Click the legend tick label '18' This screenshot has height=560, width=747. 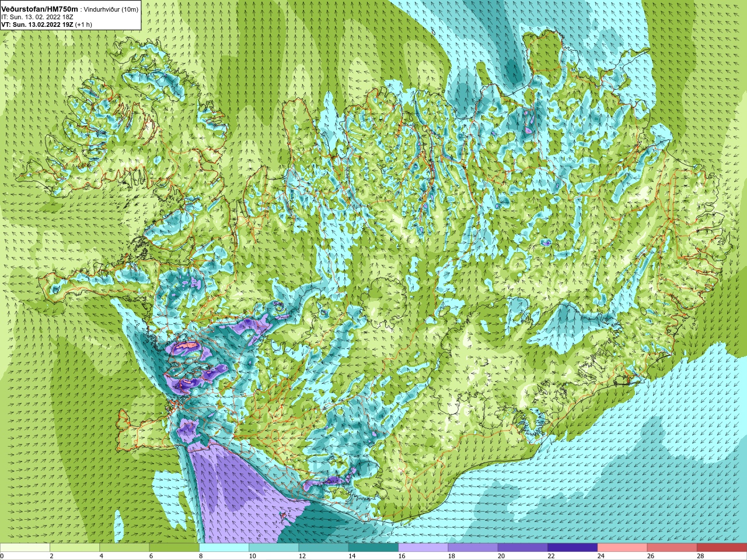coord(452,556)
